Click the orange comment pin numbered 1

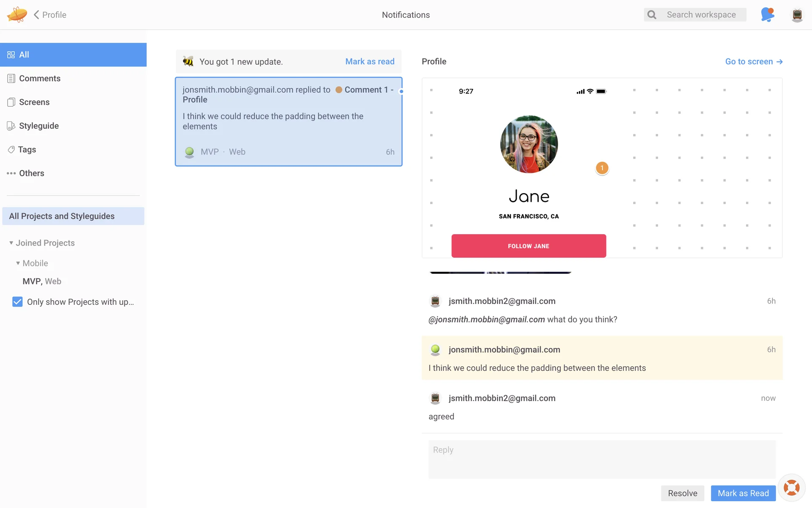click(602, 168)
